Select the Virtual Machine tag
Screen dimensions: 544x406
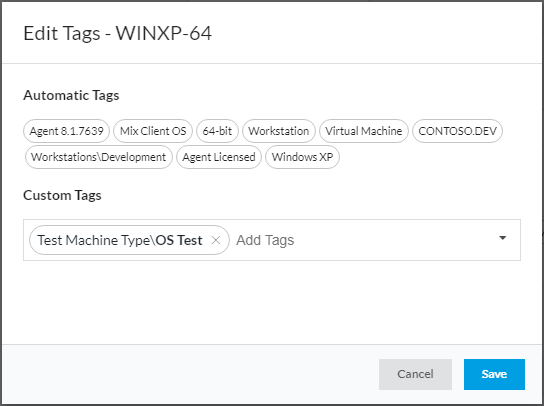364,131
